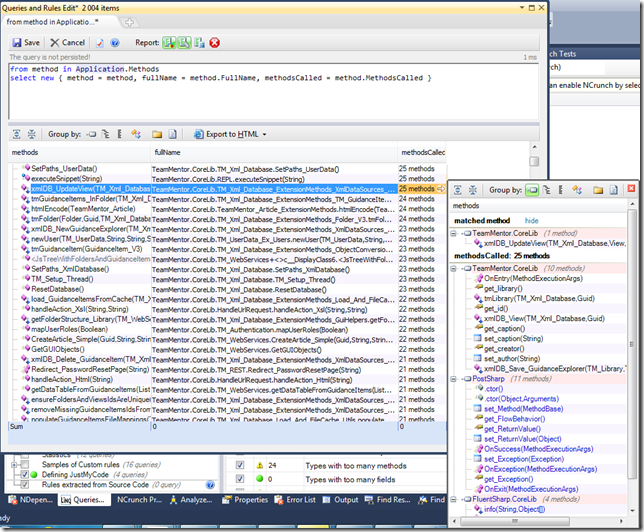The image size is (644, 532).
Task: Toggle the Defining JustMyCode checkbox
Action: point(25,474)
